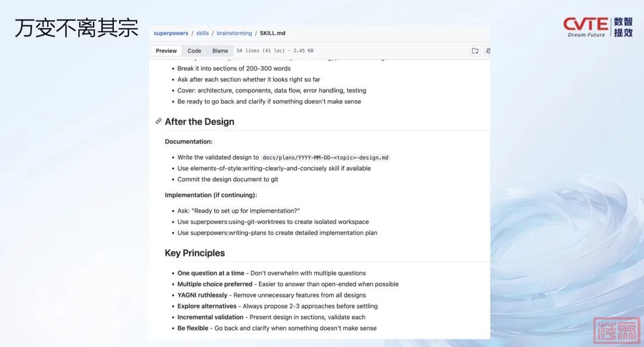
Task: Click the After the Design heading
Action: [x=199, y=122]
